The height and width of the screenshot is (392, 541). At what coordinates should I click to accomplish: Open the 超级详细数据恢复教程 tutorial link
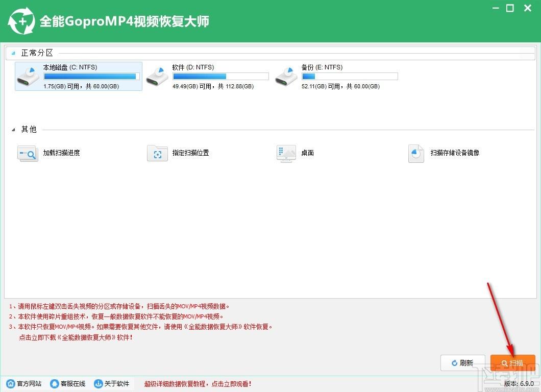[x=198, y=384]
